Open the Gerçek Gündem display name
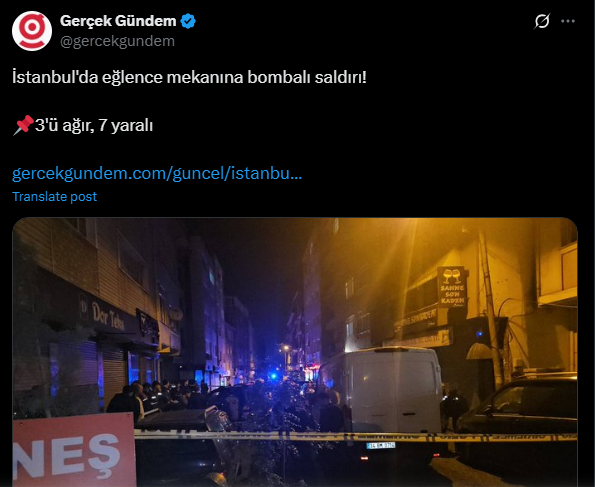 (x=118, y=21)
